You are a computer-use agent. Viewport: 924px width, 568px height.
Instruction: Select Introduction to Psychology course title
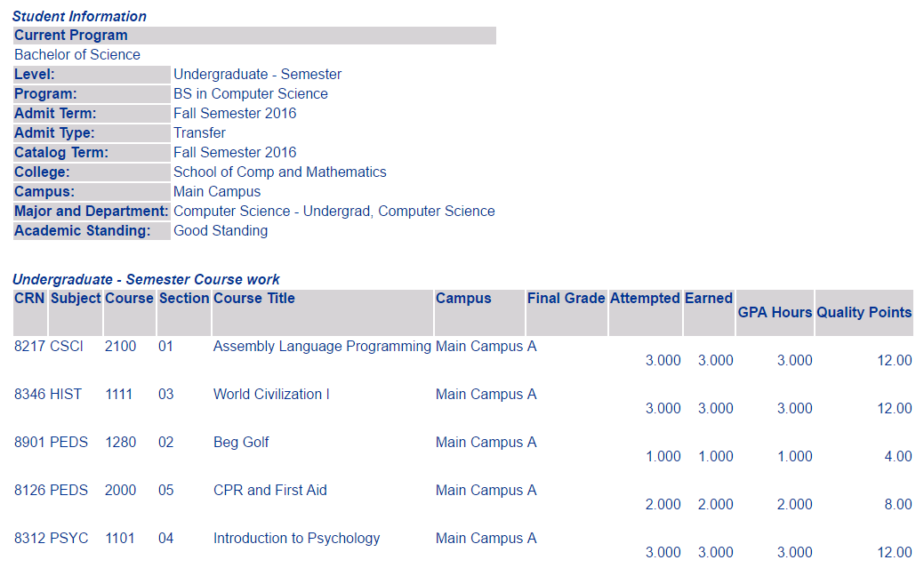296,538
